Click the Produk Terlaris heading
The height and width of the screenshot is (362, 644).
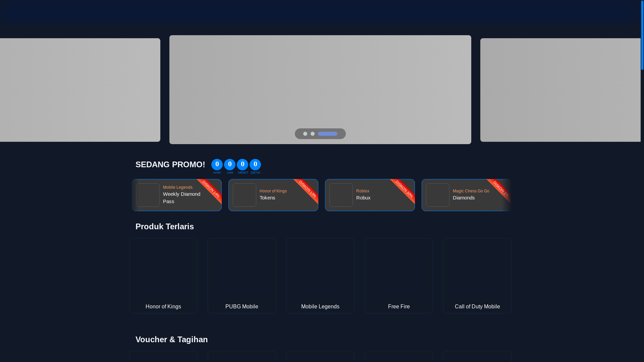point(165,227)
